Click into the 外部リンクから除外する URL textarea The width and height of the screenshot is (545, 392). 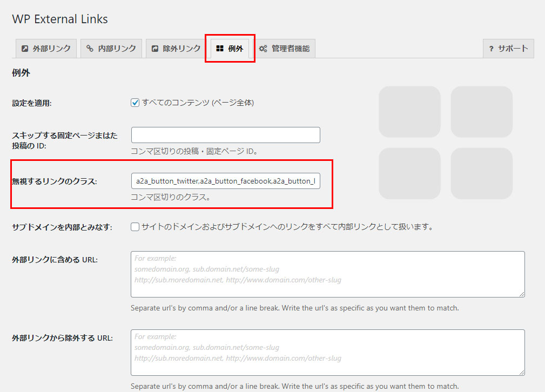(x=327, y=352)
